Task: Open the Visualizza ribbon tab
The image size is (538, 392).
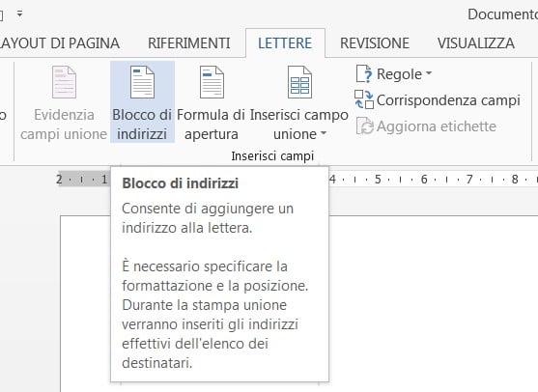Action: (x=476, y=43)
